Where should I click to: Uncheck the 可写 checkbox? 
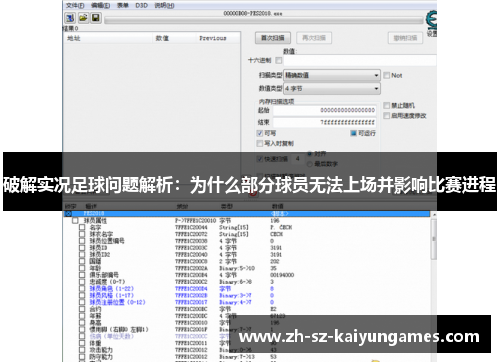point(260,133)
